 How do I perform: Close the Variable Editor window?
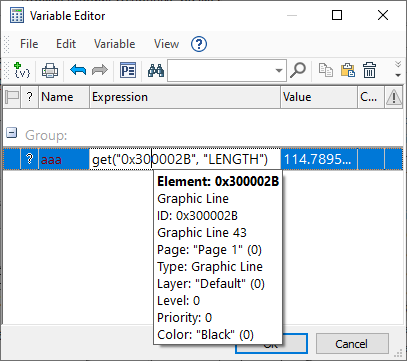click(x=383, y=15)
